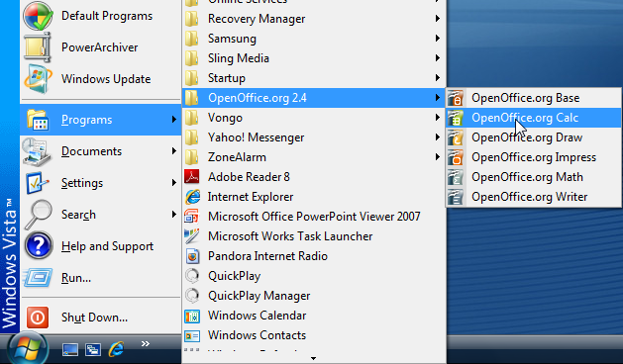Click the Windows Calendar icon

point(192,316)
